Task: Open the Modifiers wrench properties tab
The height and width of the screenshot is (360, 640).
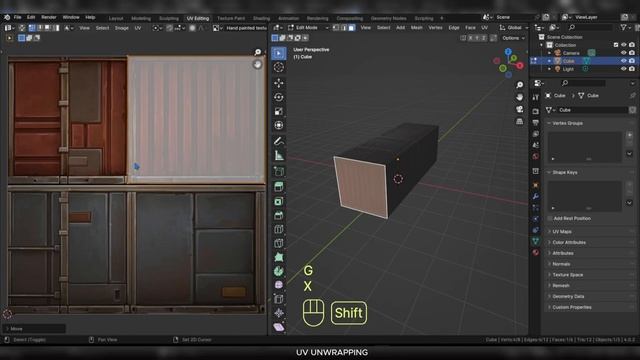Action: [536, 196]
